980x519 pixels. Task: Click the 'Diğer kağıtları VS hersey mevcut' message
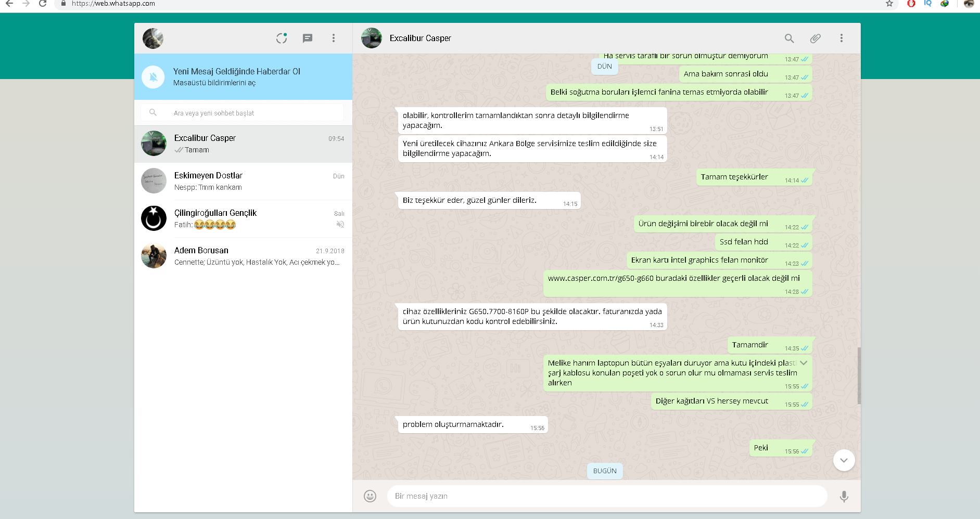point(732,401)
